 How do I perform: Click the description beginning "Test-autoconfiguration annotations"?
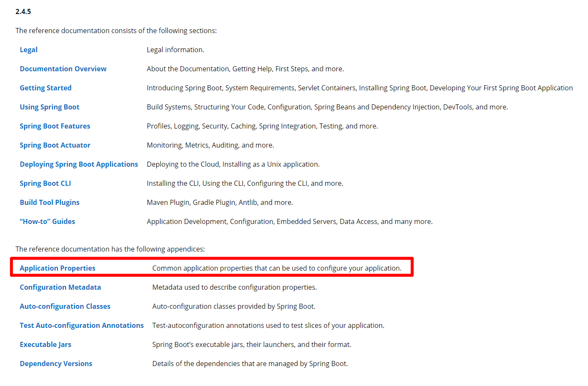point(269,325)
